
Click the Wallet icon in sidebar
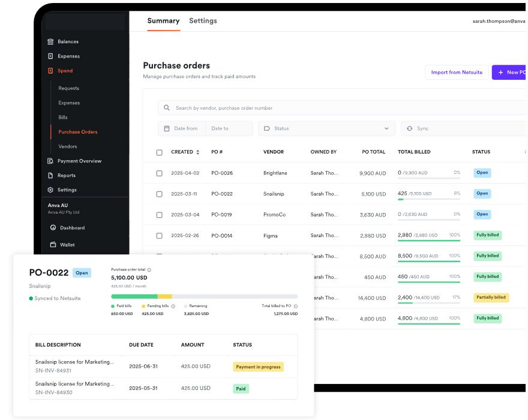[x=53, y=245]
